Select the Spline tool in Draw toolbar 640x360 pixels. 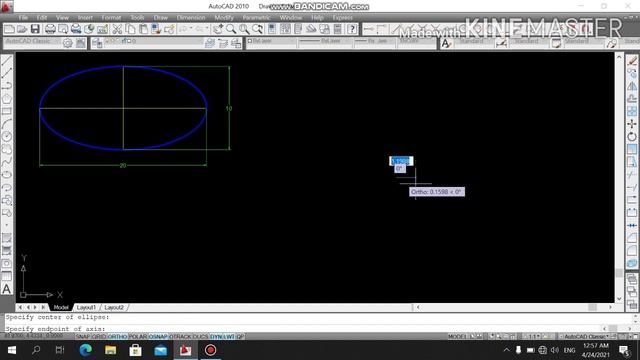[7, 162]
